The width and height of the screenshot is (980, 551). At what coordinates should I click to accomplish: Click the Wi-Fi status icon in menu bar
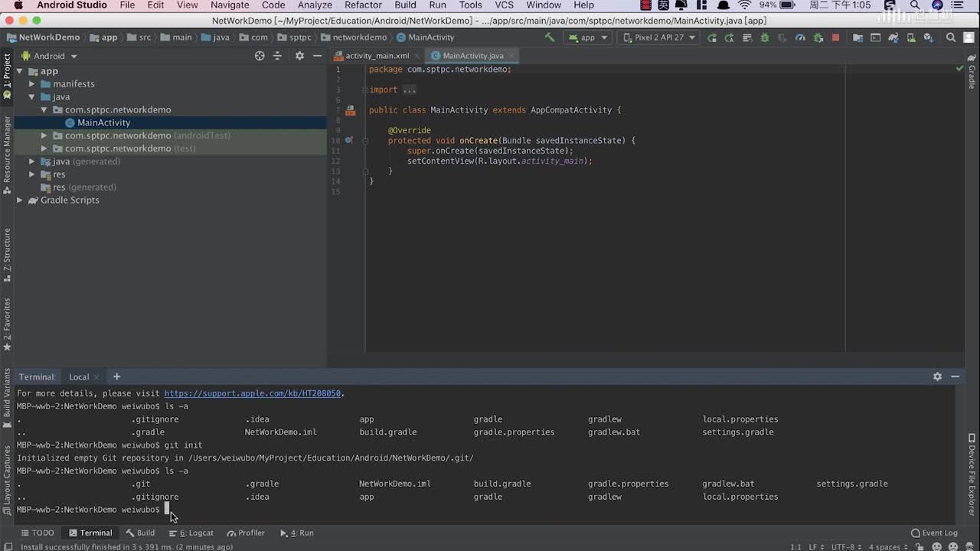744,5
